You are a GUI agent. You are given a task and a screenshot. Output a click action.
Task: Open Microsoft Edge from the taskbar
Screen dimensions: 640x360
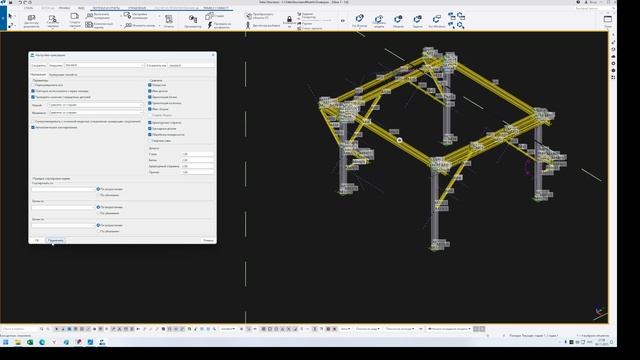[x=42, y=342]
